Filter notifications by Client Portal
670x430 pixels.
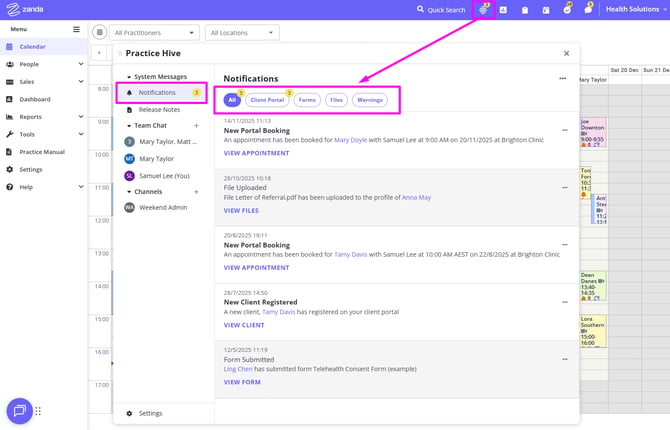[x=267, y=100]
